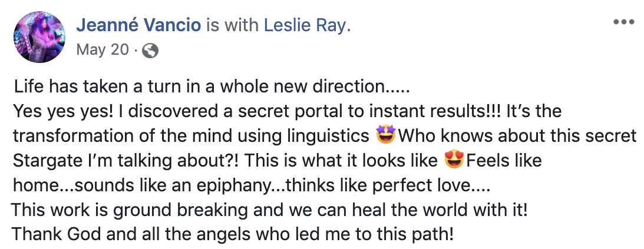644x249 pixels.
Task: Open the post options three-dot menu
Action: pyautogui.click(x=622, y=22)
